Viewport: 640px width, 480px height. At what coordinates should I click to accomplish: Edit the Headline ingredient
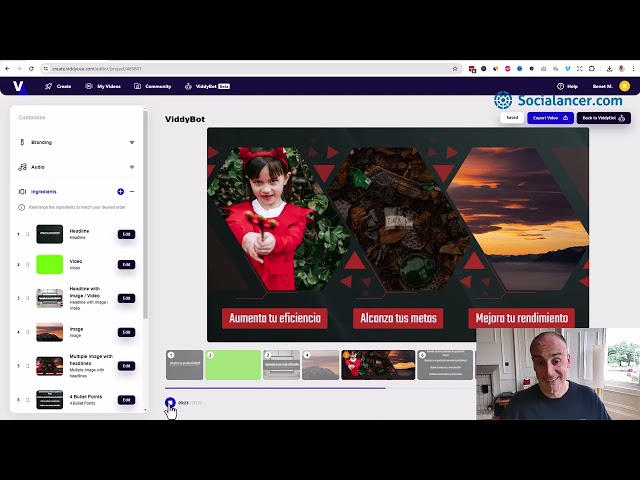pos(127,234)
